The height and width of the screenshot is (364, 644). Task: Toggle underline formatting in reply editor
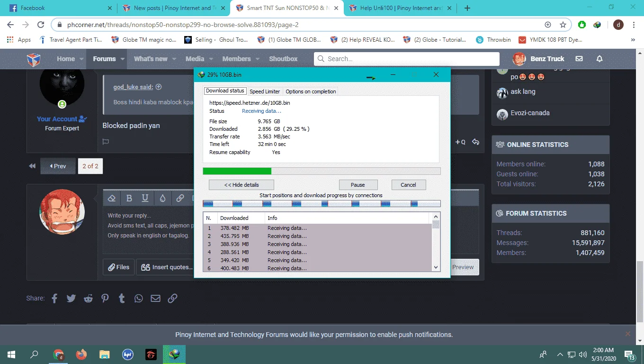point(145,198)
